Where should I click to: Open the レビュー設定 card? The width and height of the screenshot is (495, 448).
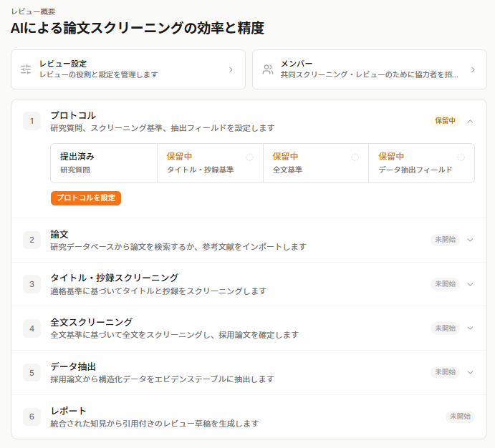(128, 69)
